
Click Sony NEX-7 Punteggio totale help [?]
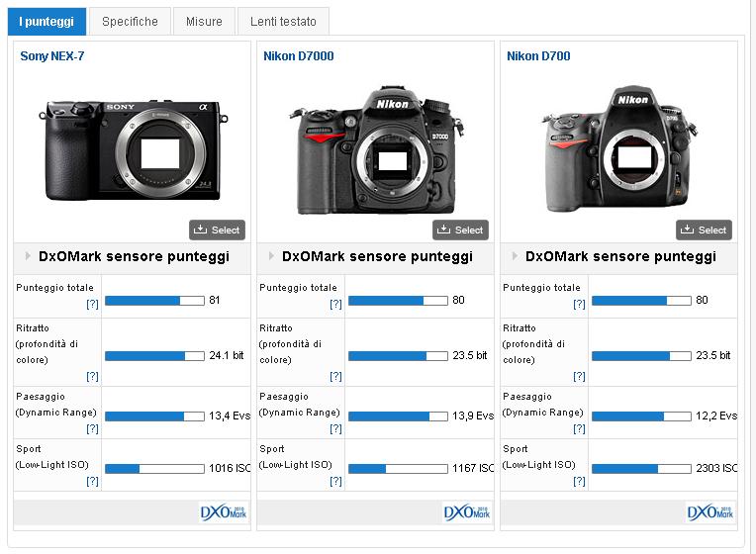(x=92, y=305)
